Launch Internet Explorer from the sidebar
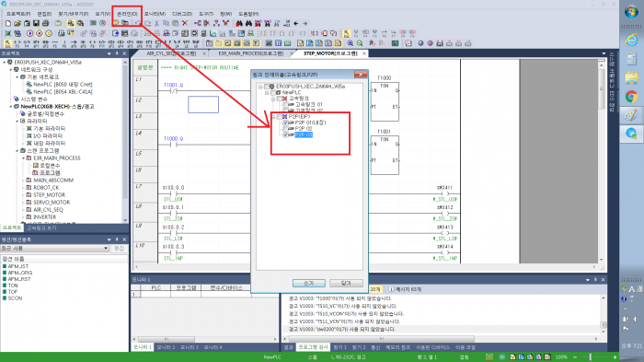644x362 pixels. pyautogui.click(x=631, y=40)
